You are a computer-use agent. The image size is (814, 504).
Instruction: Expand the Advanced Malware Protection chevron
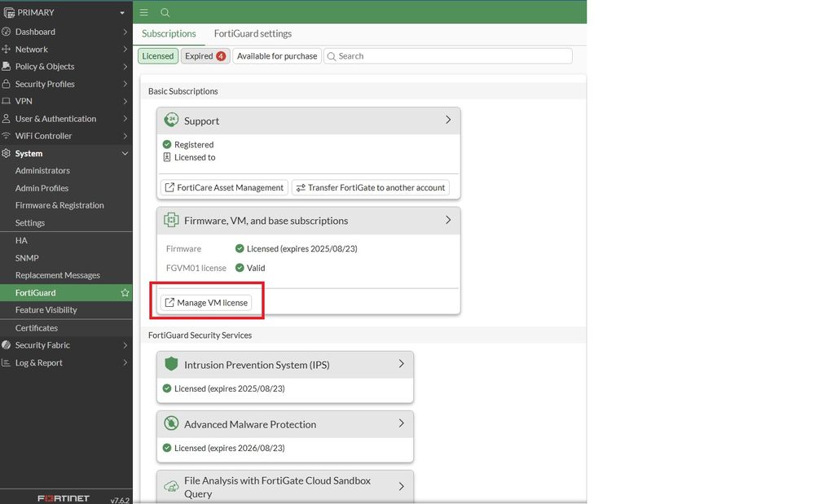pyautogui.click(x=401, y=423)
